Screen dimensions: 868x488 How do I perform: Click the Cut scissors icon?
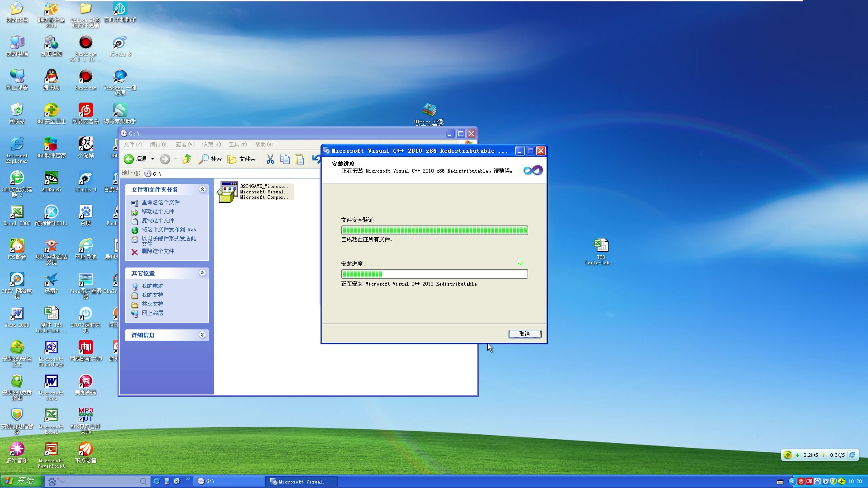coord(270,159)
